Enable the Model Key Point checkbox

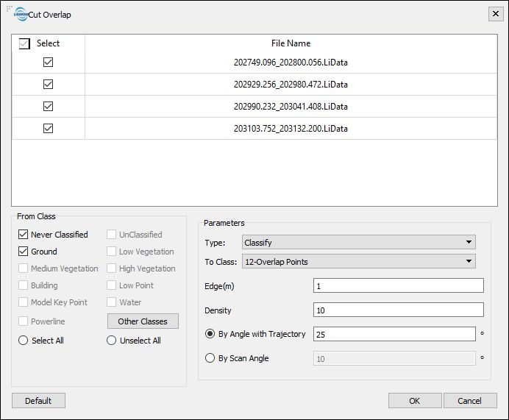pyautogui.click(x=23, y=302)
